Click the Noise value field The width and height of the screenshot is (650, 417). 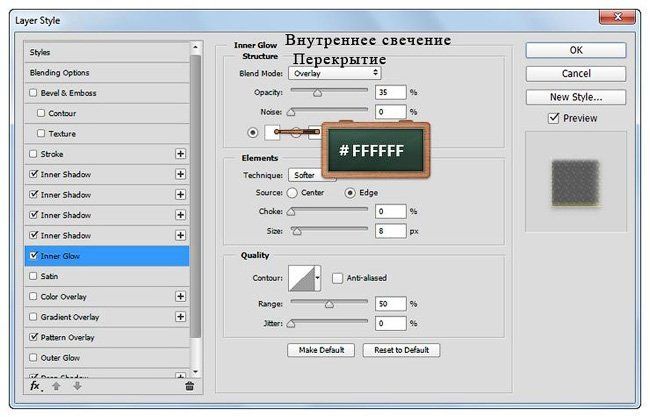[390, 112]
